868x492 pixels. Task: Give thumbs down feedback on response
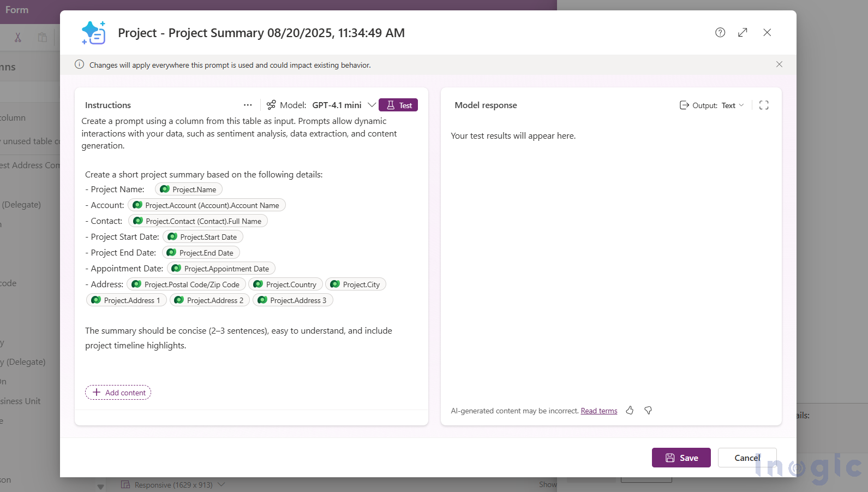(x=648, y=410)
